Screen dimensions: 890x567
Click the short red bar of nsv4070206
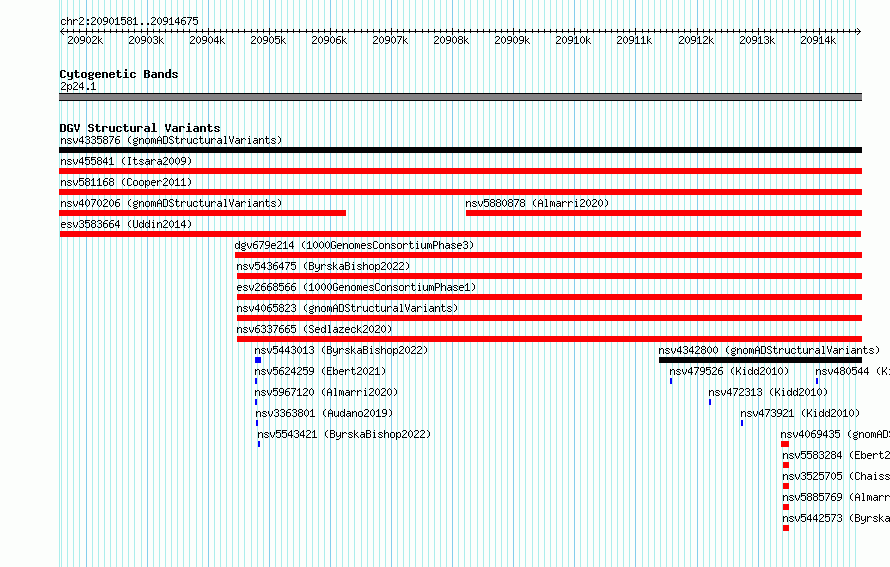203,213
